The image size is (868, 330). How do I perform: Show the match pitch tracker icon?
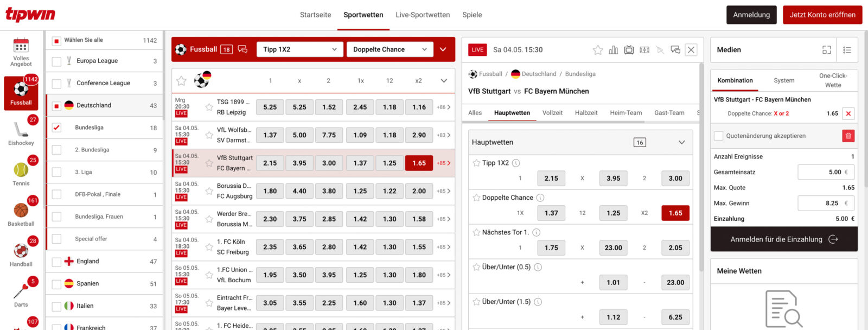click(644, 50)
